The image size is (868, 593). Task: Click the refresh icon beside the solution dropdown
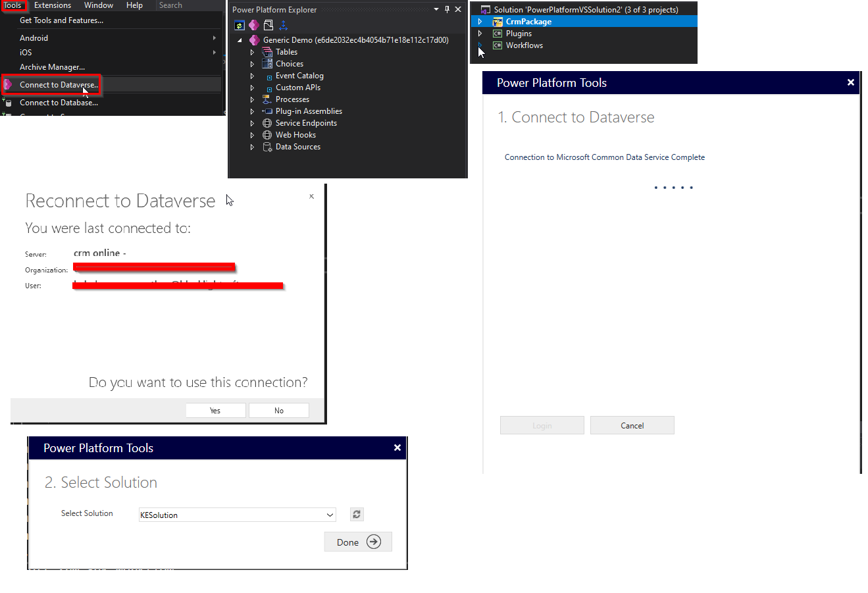pyautogui.click(x=357, y=515)
